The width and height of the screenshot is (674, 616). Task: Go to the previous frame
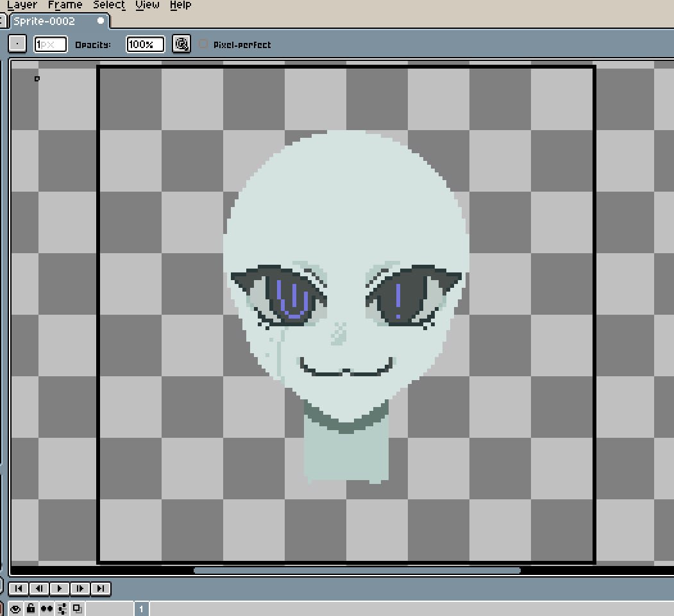pos(38,588)
